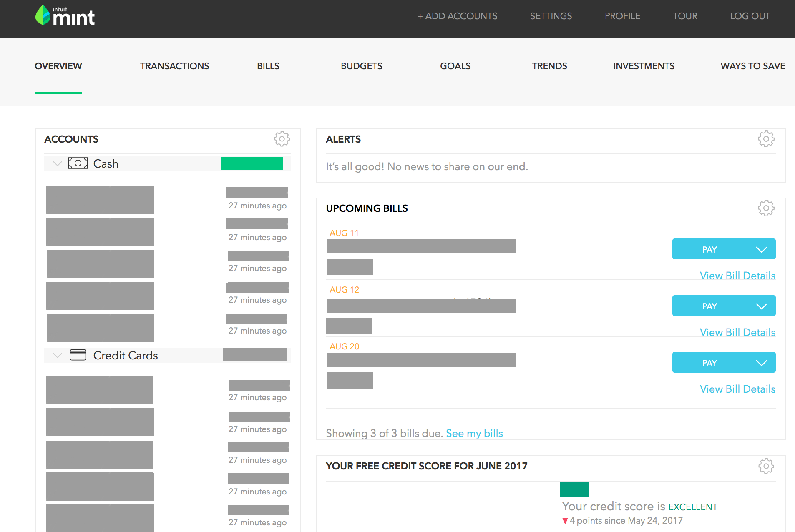795x532 pixels.
Task: Open PAY dropdown arrow for Aug 20 bill
Action: click(x=762, y=363)
